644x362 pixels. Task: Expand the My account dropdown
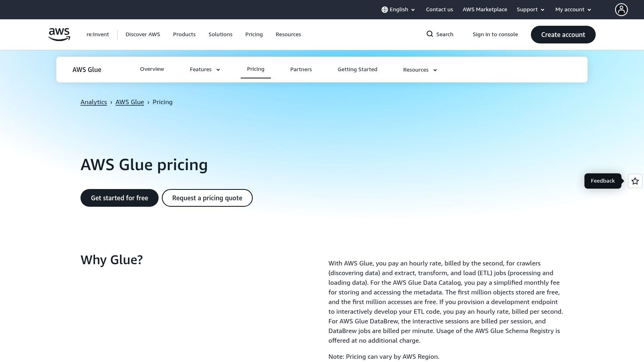tap(573, 10)
